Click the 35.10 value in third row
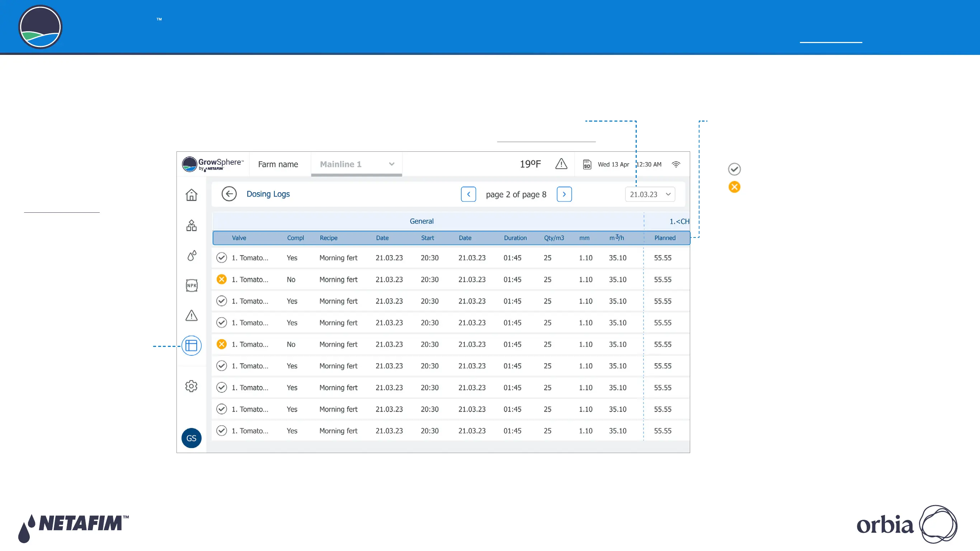This screenshot has width=980, height=551. point(617,301)
